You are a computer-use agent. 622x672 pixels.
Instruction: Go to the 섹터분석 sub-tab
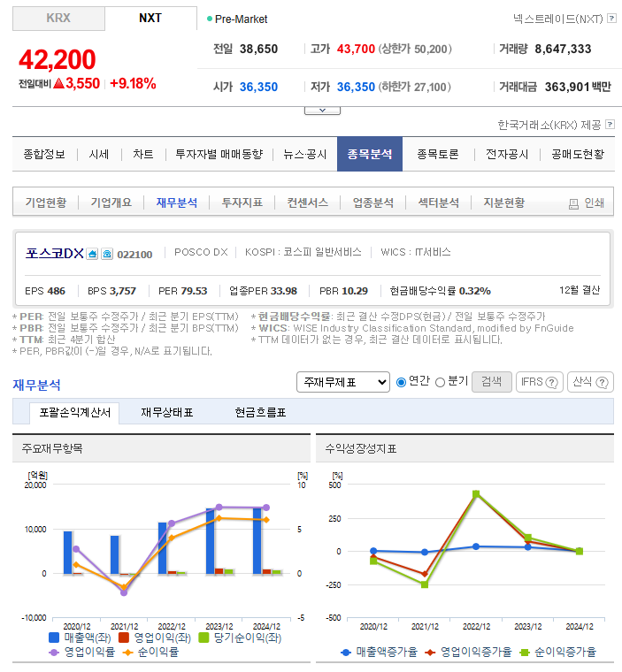coord(438,202)
